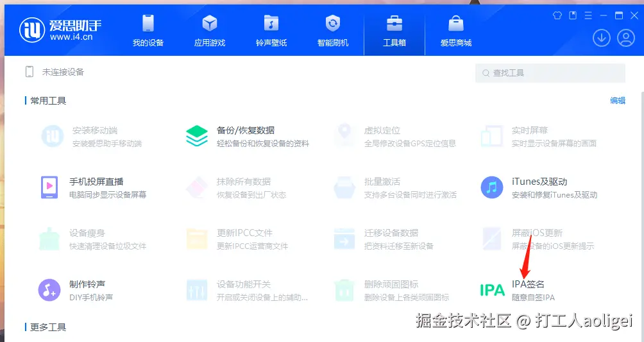Switch to 应用游戏 tab
Viewport: 644px width, 342px height.
[x=210, y=30]
